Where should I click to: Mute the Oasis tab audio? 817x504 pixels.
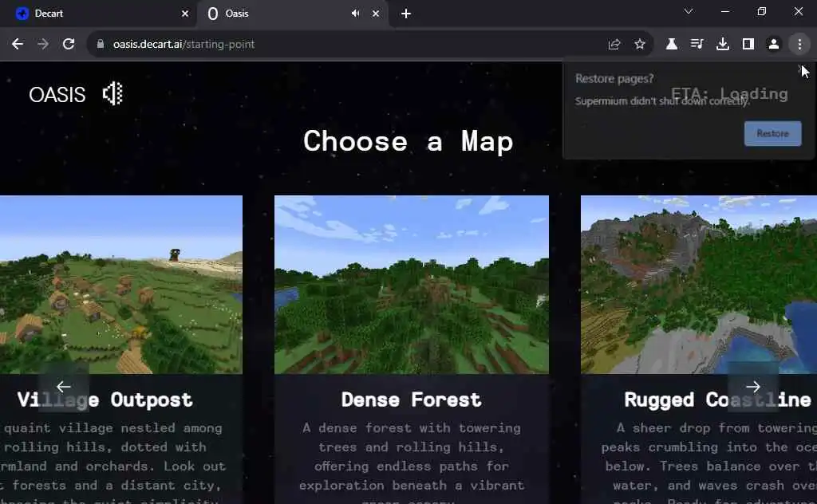pos(355,14)
